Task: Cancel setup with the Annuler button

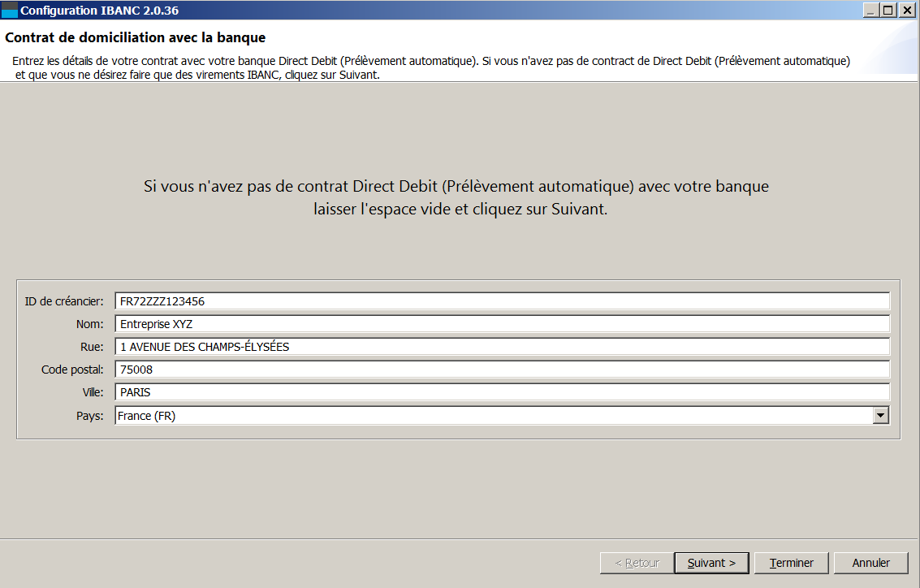Action: 870,563
